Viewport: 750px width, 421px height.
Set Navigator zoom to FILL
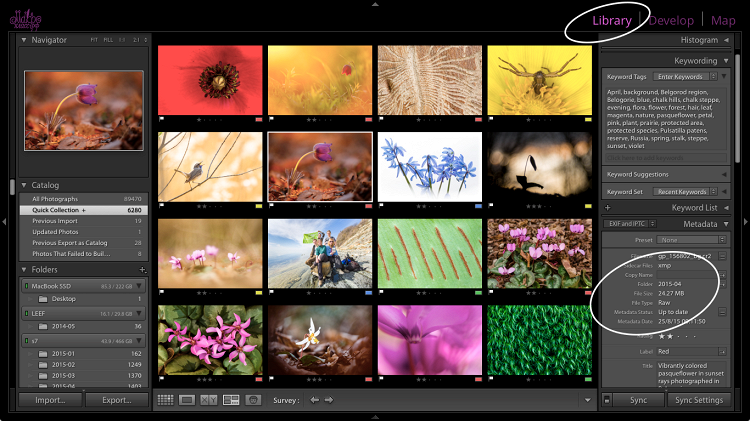point(108,40)
